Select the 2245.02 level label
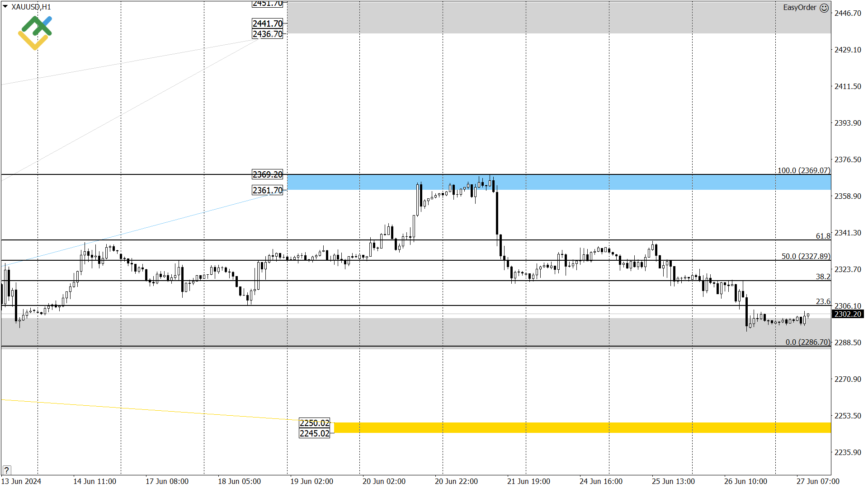868x488 pixels. [x=315, y=433]
